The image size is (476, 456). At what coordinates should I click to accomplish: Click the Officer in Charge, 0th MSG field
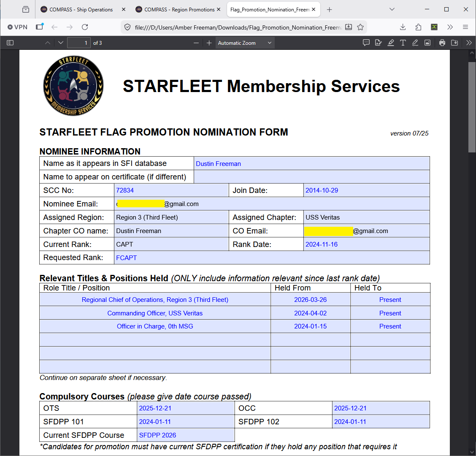coord(155,326)
